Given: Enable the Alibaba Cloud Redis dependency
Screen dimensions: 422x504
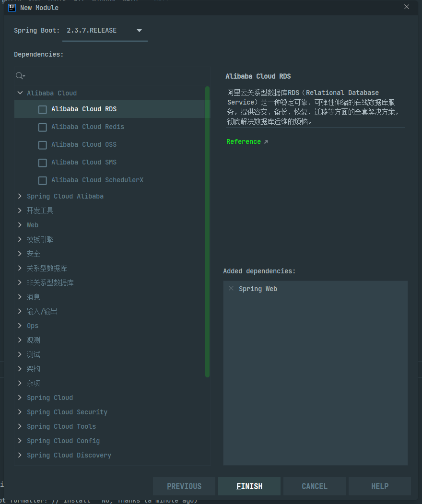Looking at the screenshot, I should pos(42,127).
